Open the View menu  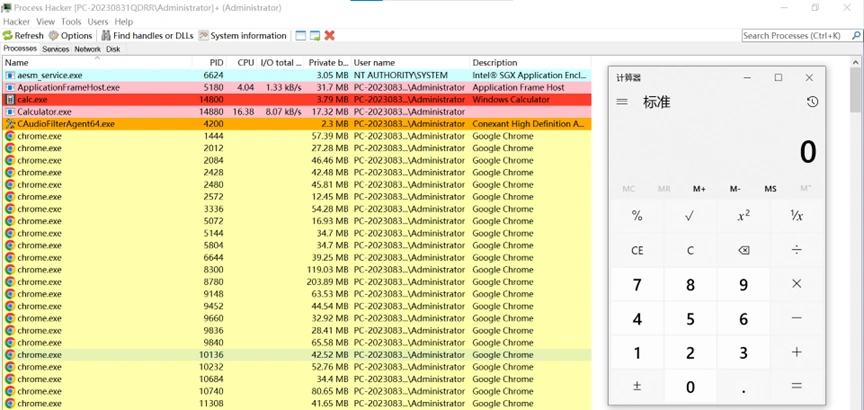tap(46, 21)
